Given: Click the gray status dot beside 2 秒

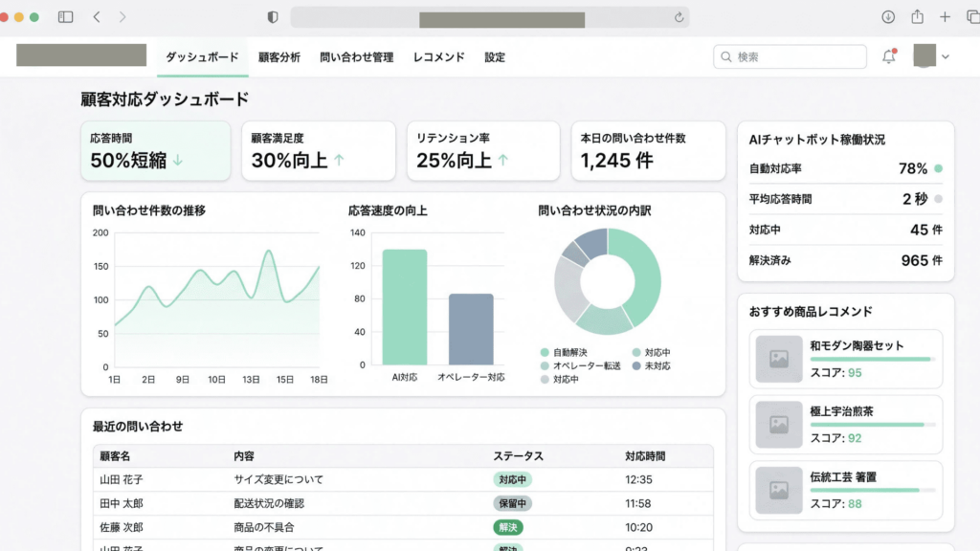Looking at the screenshot, I should click(938, 199).
